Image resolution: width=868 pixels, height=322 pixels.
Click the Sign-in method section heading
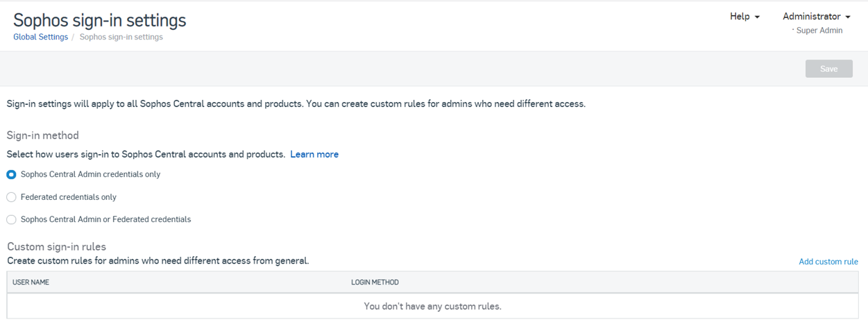[43, 135]
